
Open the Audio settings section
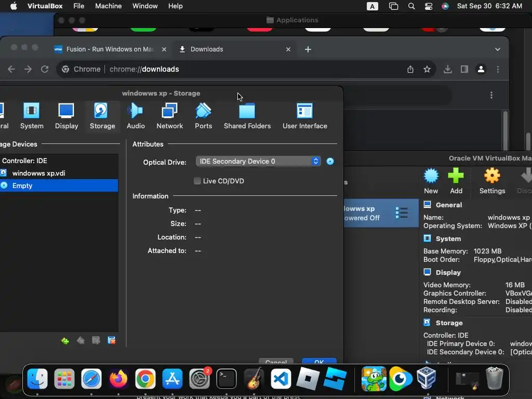(x=136, y=116)
